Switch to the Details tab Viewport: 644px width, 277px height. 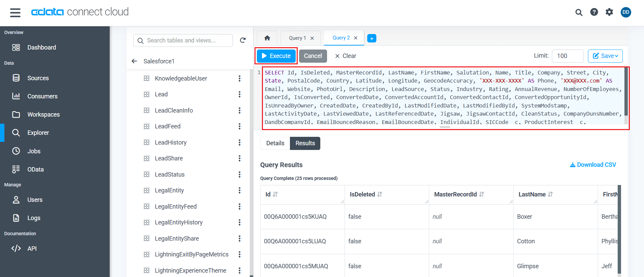click(x=275, y=143)
